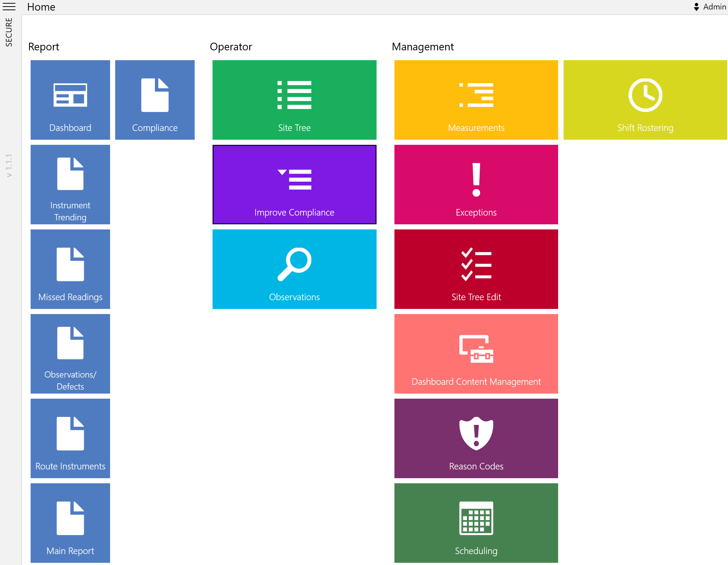Open the Measurements tile
This screenshot has width=728, height=565.
coord(476,100)
